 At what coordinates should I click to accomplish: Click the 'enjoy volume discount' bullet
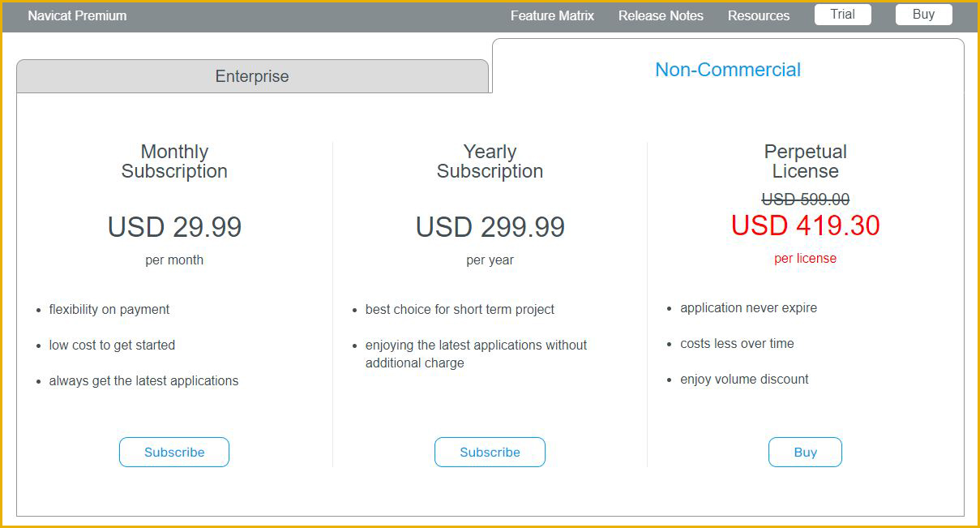(x=744, y=380)
